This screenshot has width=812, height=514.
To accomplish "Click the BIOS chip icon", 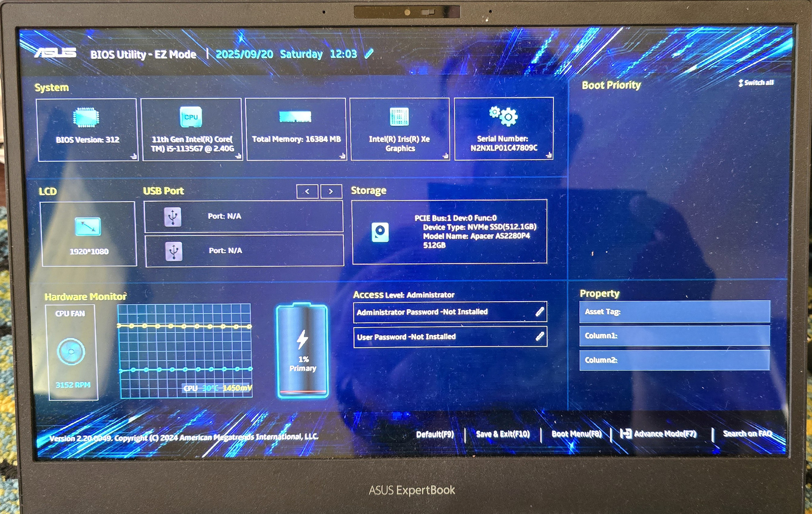I will click(86, 117).
